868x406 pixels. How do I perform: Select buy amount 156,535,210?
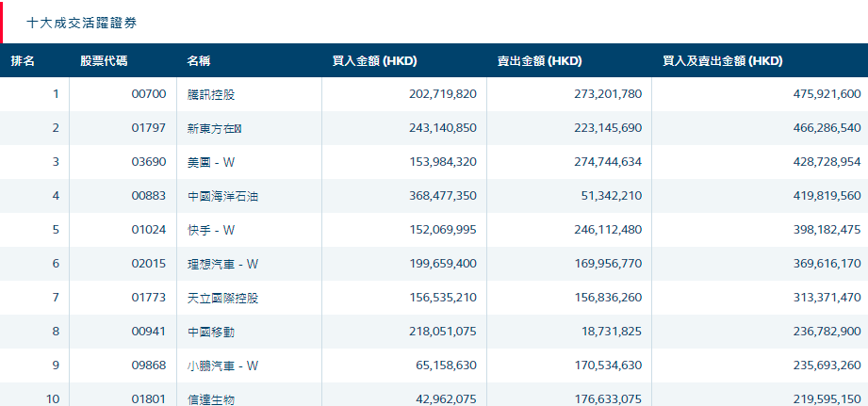coord(443,298)
